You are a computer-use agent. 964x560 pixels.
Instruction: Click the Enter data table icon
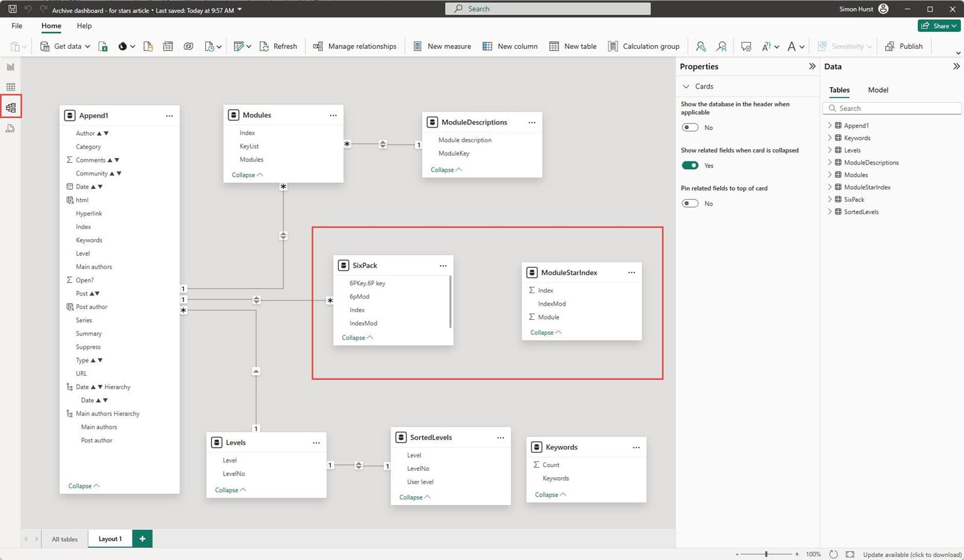pos(168,46)
